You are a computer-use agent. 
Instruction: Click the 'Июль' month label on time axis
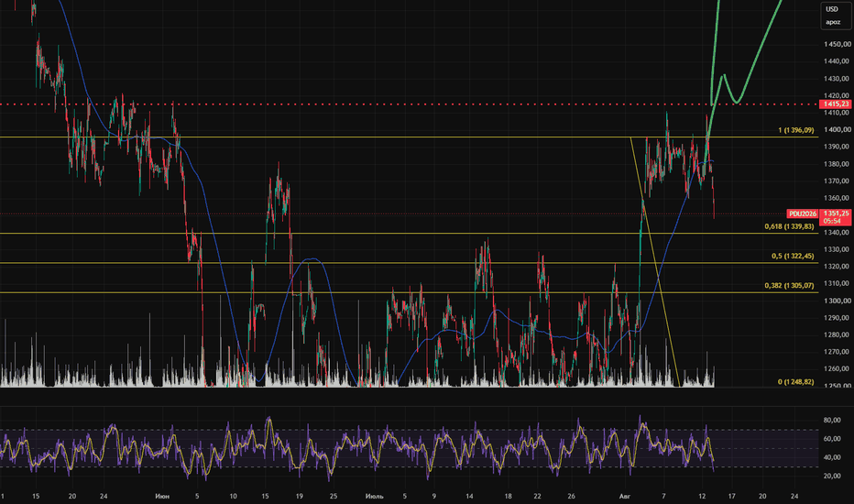coord(374,497)
